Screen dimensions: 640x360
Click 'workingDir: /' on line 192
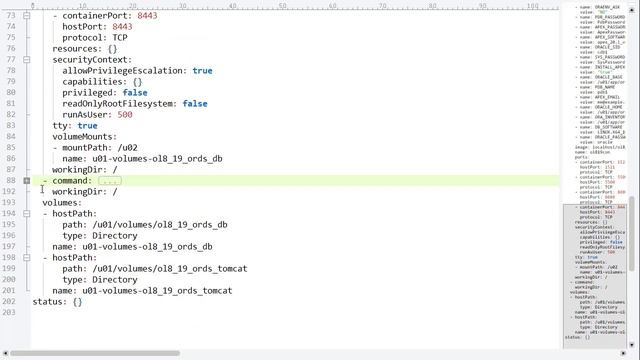(85, 191)
